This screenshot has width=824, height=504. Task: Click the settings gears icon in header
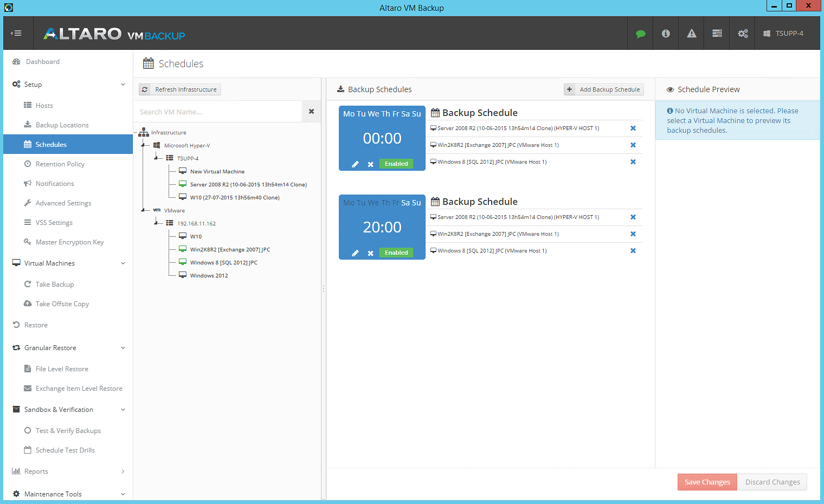tap(743, 34)
